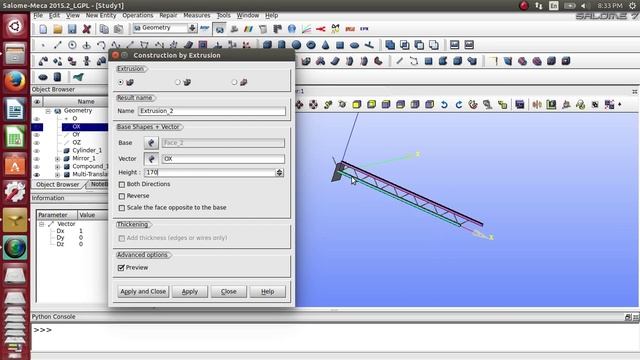Uncheck the Preview checkbox
640x360 pixels.
tap(121, 268)
